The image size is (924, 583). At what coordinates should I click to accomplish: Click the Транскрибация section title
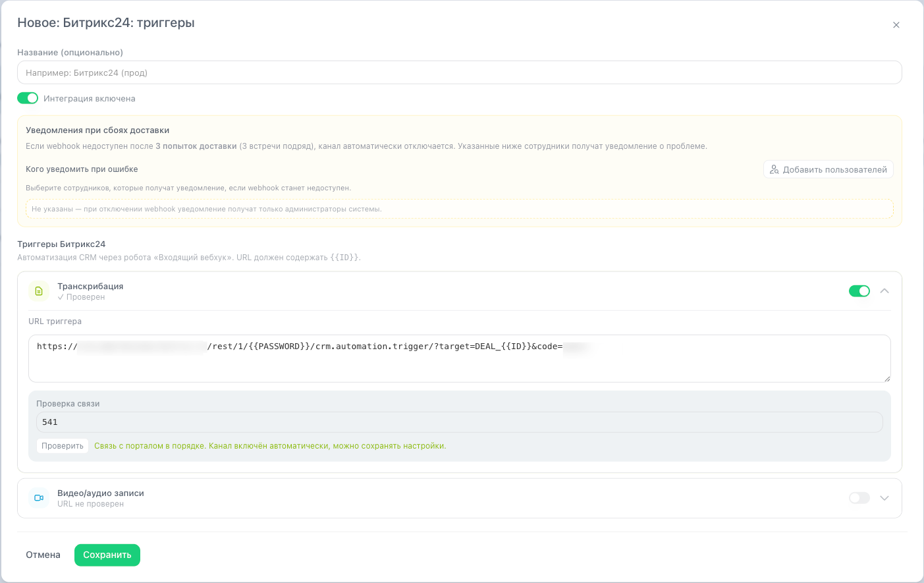(90, 286)
